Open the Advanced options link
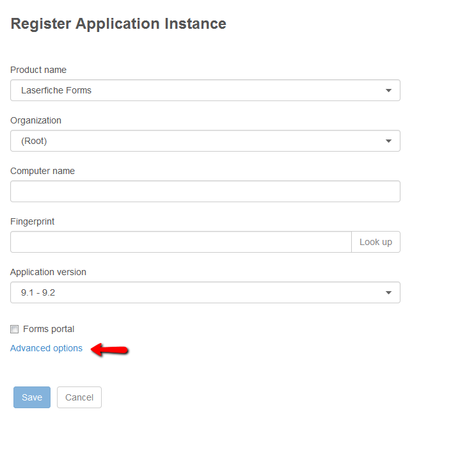This screenshot has width=476, height=453. (46, 348)
